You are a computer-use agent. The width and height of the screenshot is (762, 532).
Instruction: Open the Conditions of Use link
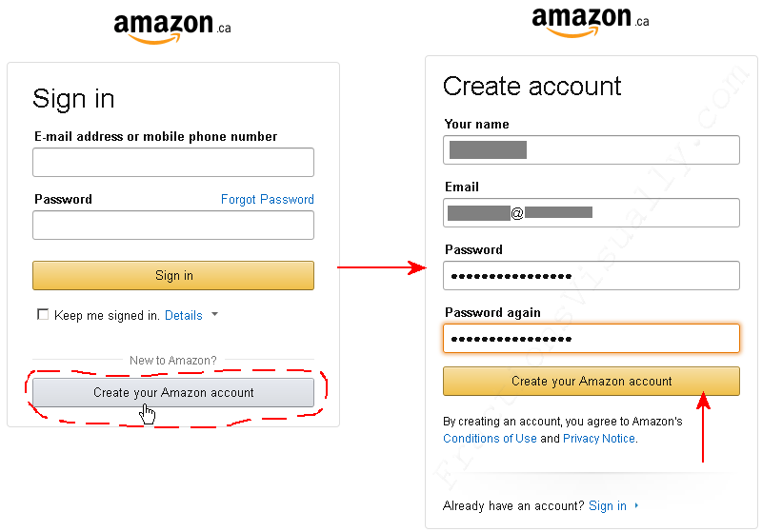[x=490, y=439]
